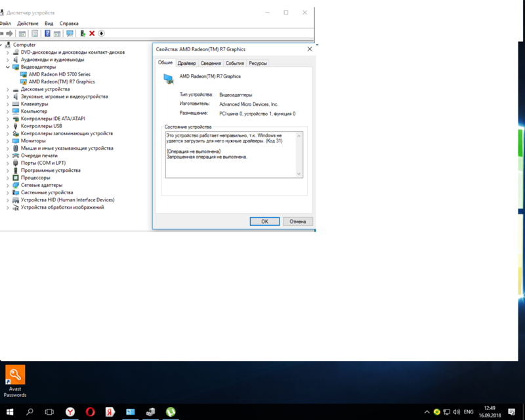Image resolution: width=525 pixels, height=420 pixels.
Task: Select AMD Radeon(TM) R7 Graphics in tree
Action: pos(62,82)
